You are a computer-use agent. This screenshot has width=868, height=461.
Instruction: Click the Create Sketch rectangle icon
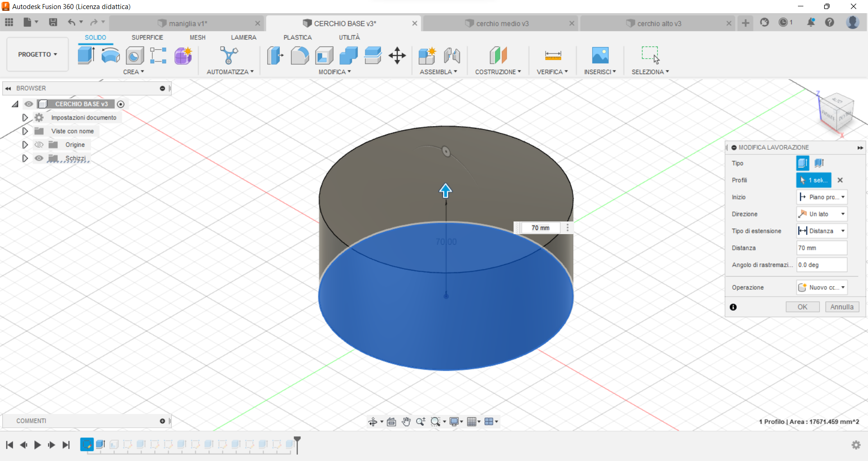tap(158, 56)
